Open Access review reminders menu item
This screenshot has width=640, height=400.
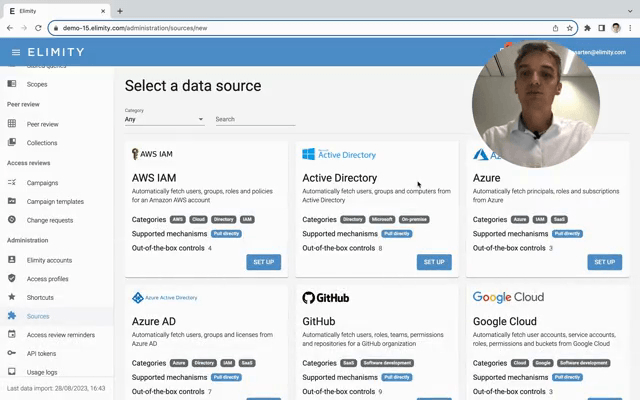[61, 335]
